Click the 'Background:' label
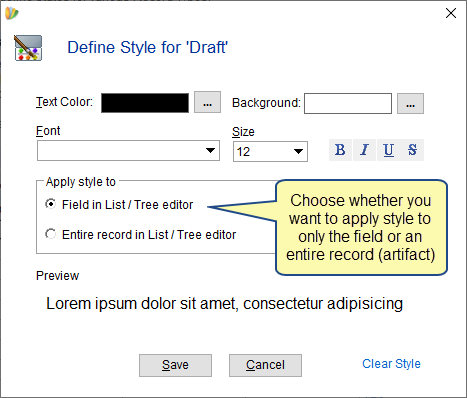Viewport: 467px width, 398px height. tap(266, 103)
